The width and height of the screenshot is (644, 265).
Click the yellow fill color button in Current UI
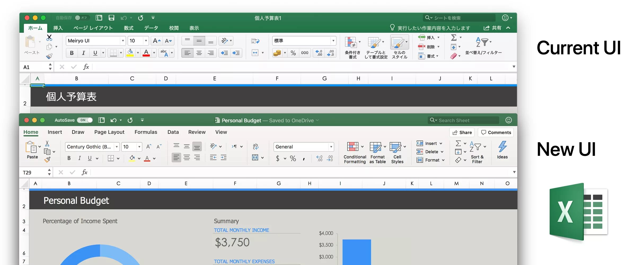(130, 53)
